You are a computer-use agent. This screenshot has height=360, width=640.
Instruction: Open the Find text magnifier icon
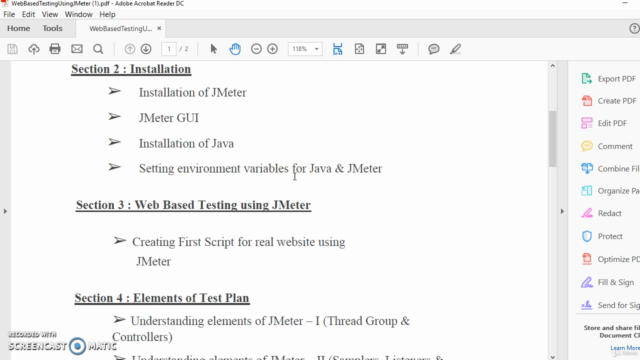[x=98, y=49]
